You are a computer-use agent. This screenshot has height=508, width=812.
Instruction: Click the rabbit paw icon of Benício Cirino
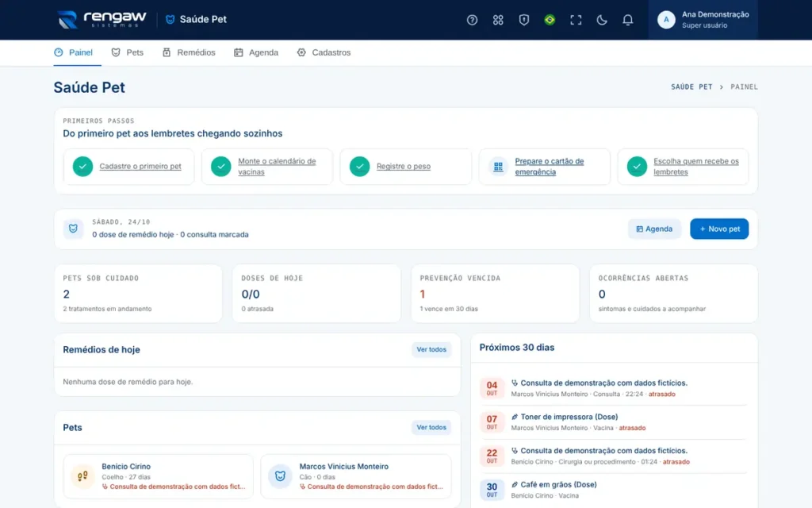pos(82,476)
